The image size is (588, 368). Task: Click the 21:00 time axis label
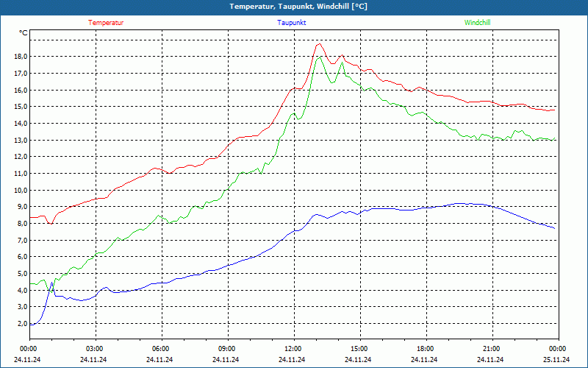[x=492, y=349]
